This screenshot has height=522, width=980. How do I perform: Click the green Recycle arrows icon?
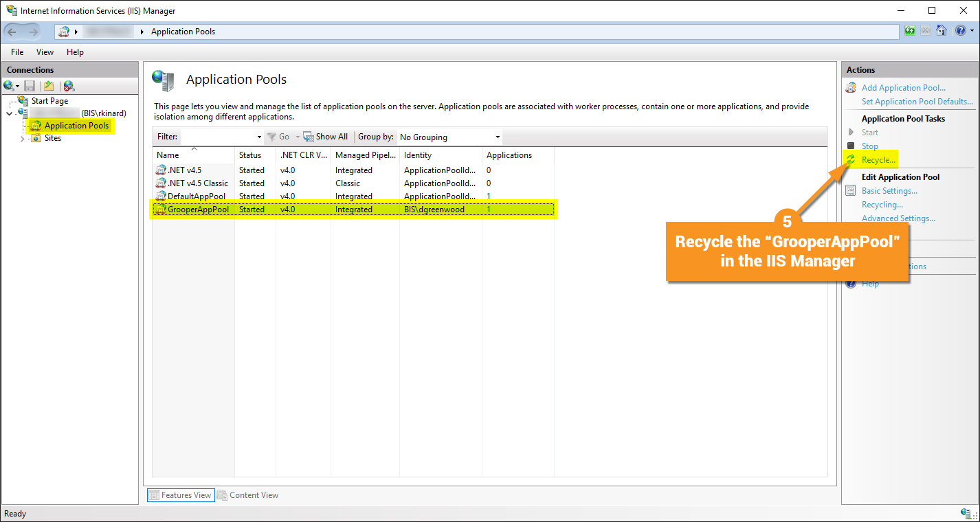pyautogui.click(x=851, y=159)
